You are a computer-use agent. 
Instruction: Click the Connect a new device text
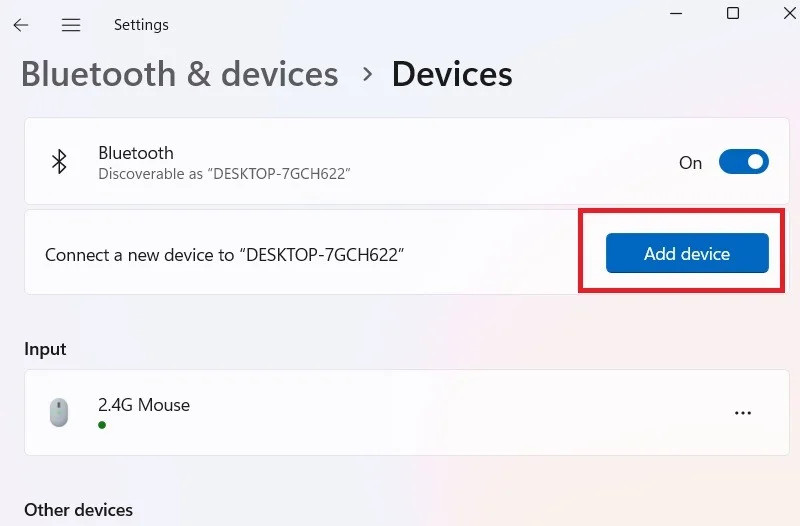pyautogui.click(x=223, y=254)
